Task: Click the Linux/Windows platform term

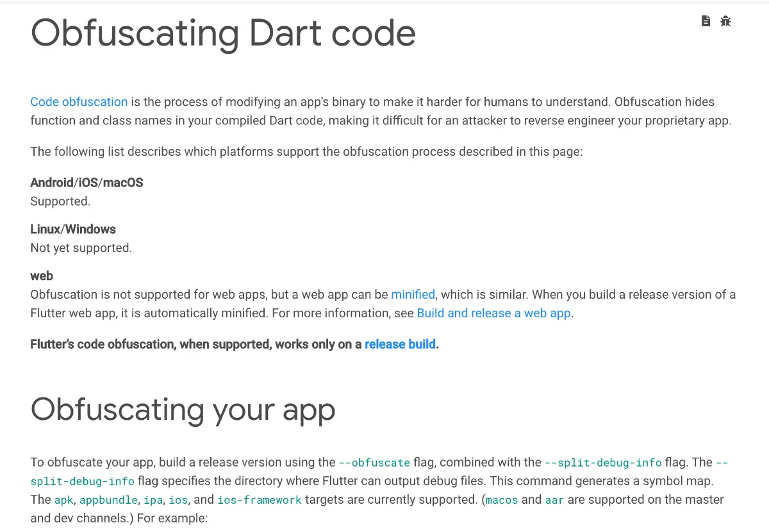Action: (73, 229)
